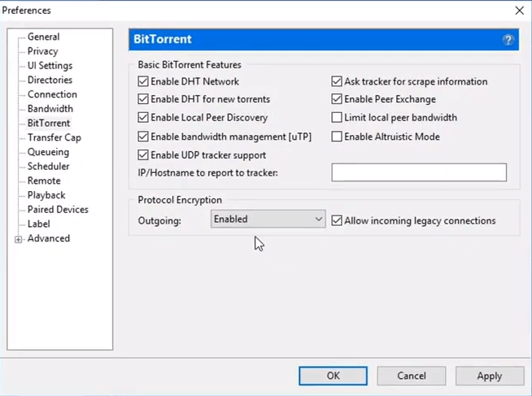Select the BitTorrent tree entry

click(49, 123)
